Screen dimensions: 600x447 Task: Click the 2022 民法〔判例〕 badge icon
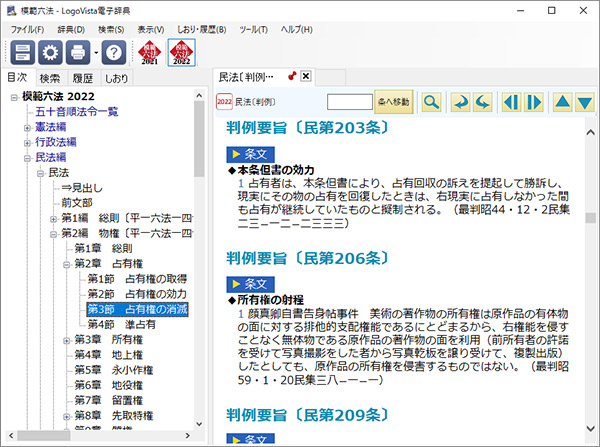(x=224, y=102)
